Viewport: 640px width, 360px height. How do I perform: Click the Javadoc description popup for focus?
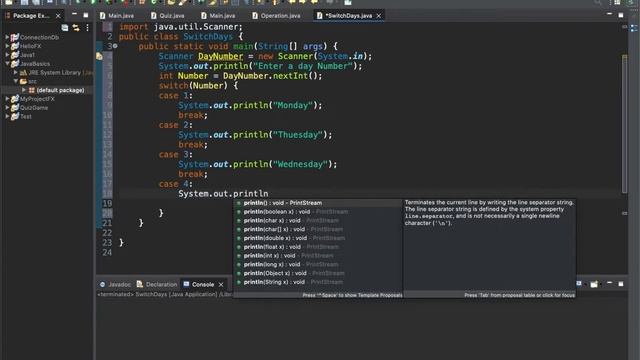coord(489,245)
